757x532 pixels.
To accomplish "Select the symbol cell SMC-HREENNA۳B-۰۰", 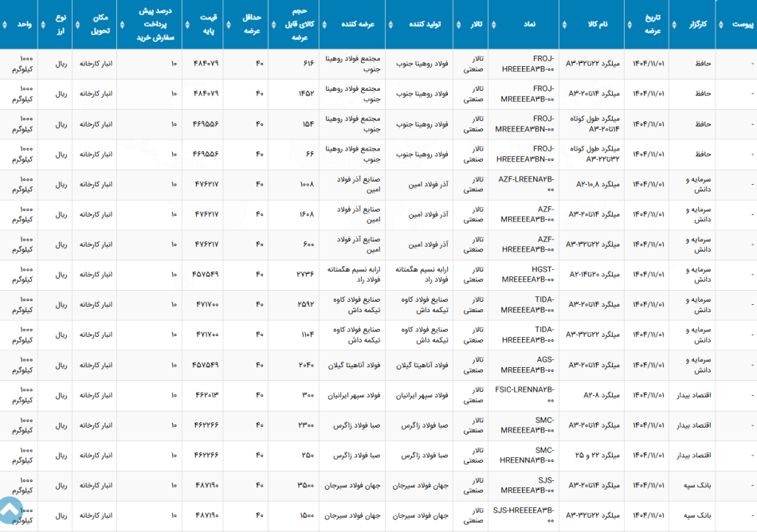I will click(x=528, y=456).
